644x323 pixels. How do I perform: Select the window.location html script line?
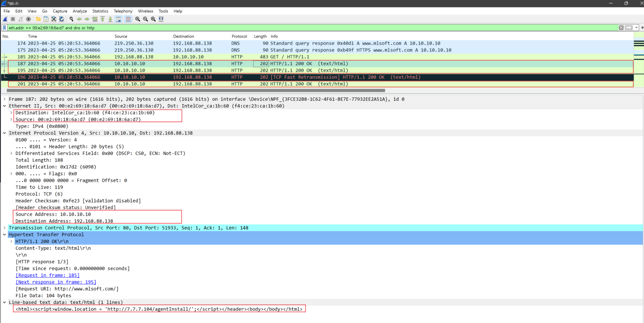coord(159,309)
